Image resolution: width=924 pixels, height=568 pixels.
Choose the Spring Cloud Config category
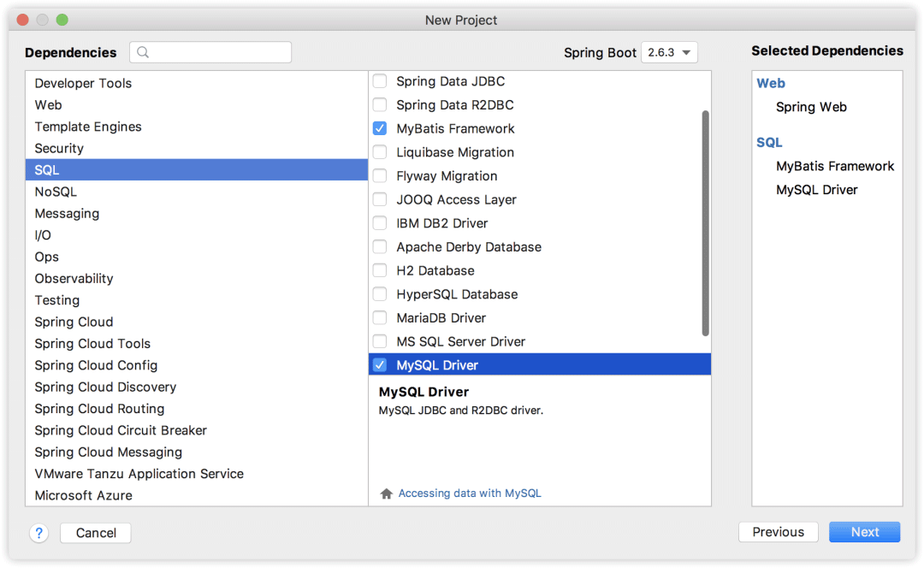coord(96,365)
